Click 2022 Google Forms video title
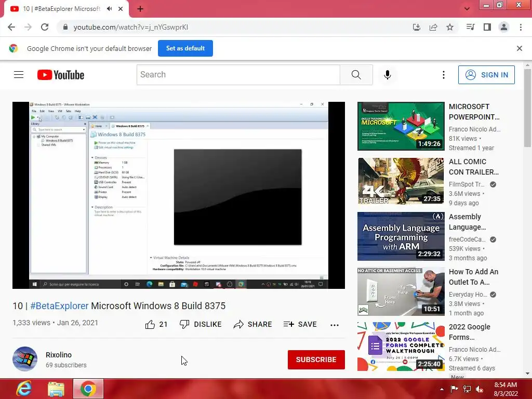 pos(470,332)
